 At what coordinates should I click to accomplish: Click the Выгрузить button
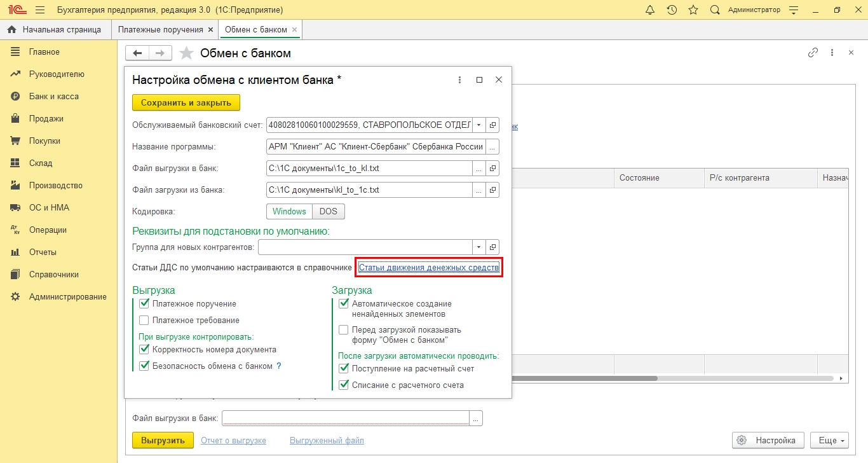[x=163, y=440]
